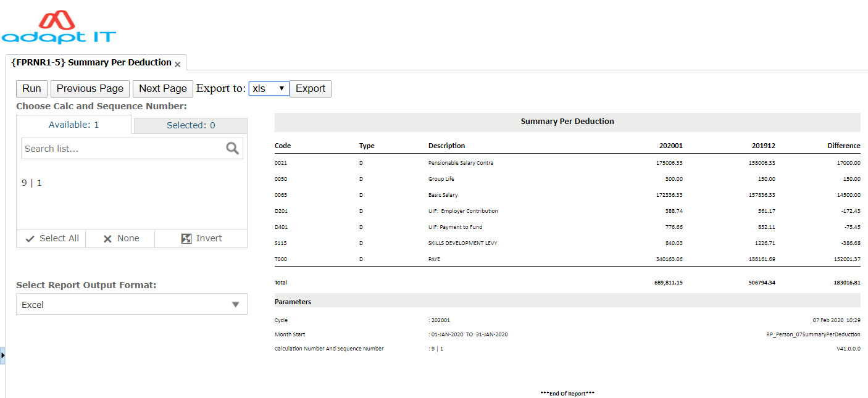Click difference value 17000.00
Screen dimensions: 868x398
pyautogui.click(x=849, y=163)
